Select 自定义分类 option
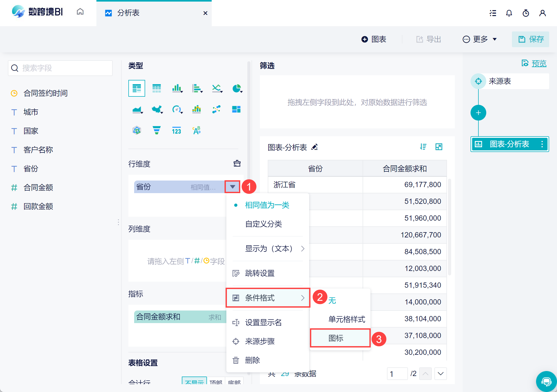The image size is (557, 392). [263, 224]
